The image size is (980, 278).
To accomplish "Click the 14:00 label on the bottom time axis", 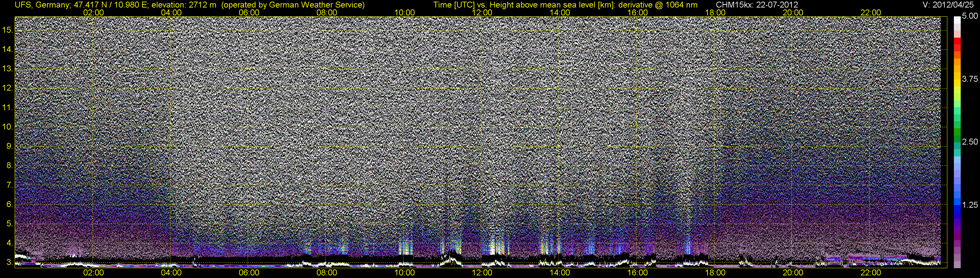I will point(560,273).
